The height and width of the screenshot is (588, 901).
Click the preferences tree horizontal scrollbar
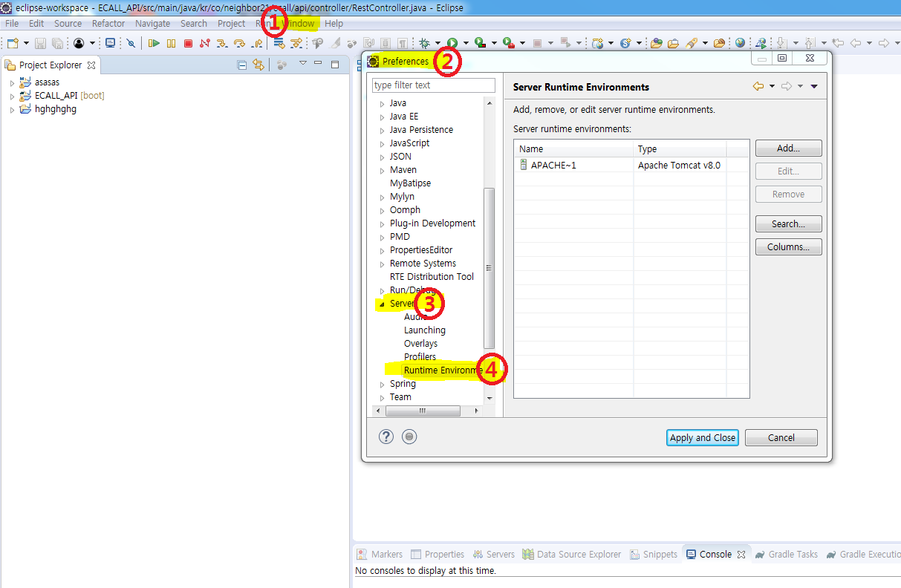tap(422, 411)
